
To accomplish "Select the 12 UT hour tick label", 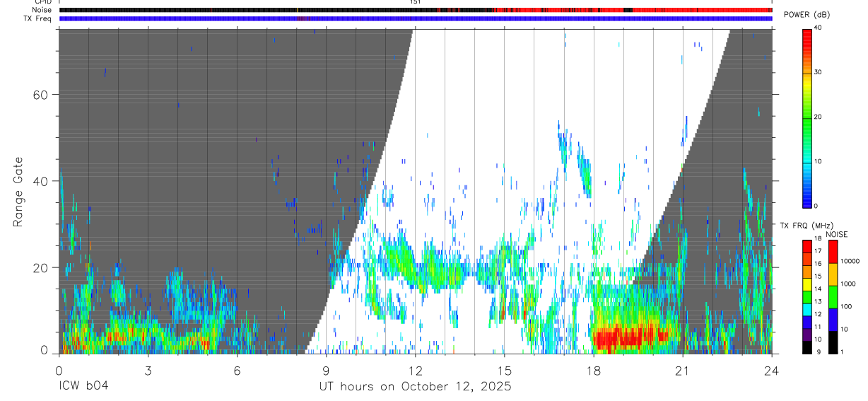I will click(415, 370).
